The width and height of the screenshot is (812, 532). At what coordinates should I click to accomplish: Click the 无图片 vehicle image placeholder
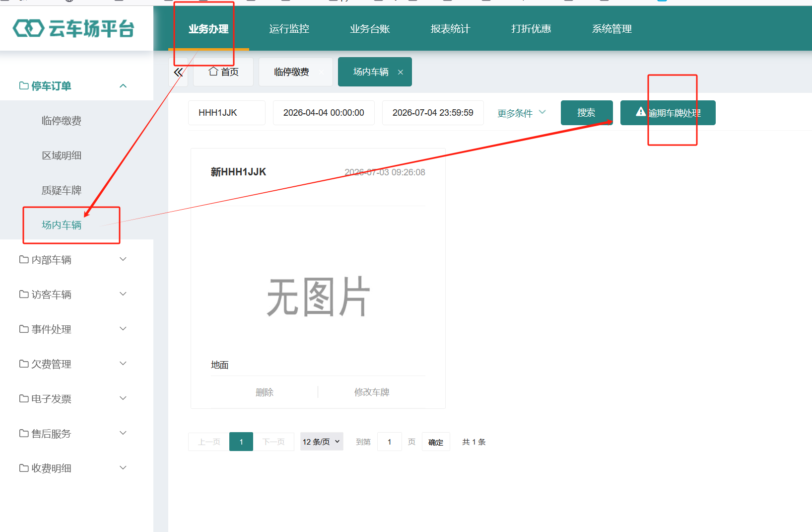(318, 297)
